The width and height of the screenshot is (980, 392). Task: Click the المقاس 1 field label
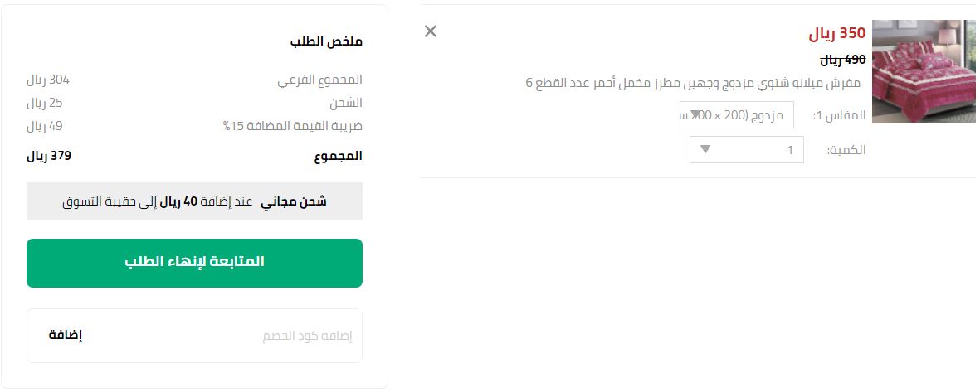click(839, 115)
